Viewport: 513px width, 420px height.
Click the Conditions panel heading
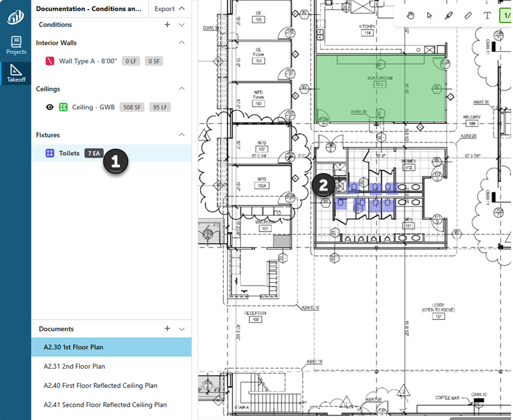click(x=55, y=24)
